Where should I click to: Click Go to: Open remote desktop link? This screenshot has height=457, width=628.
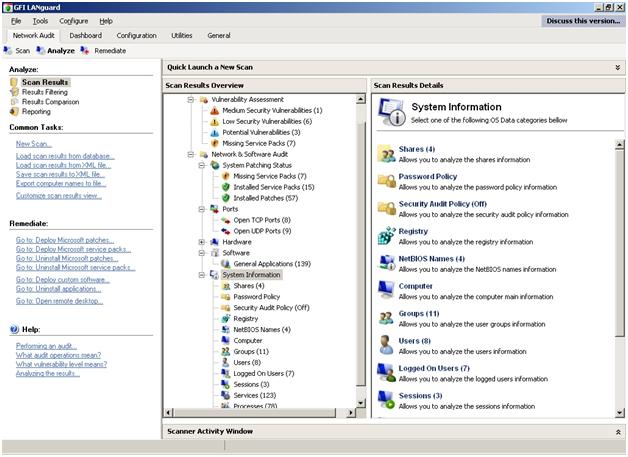tap(59, 301)
